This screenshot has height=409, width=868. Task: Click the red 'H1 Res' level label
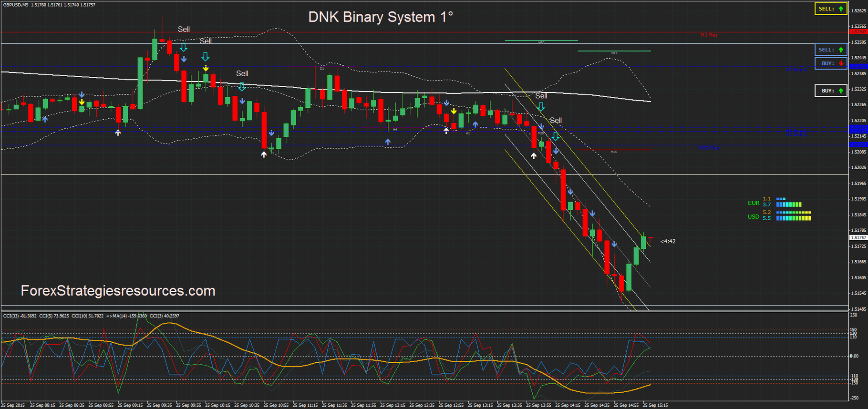point(709,35)
